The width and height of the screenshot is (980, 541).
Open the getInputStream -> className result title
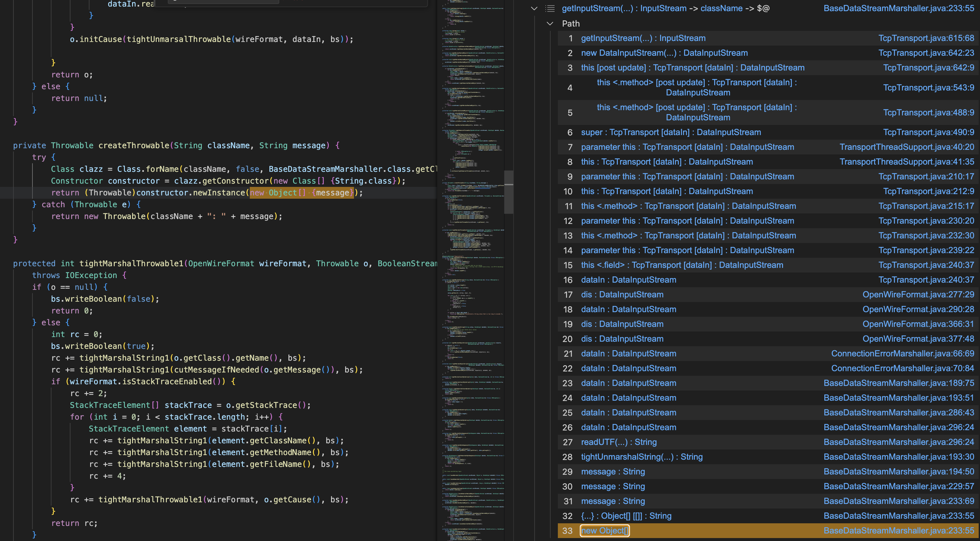click(x=665, y=9)
